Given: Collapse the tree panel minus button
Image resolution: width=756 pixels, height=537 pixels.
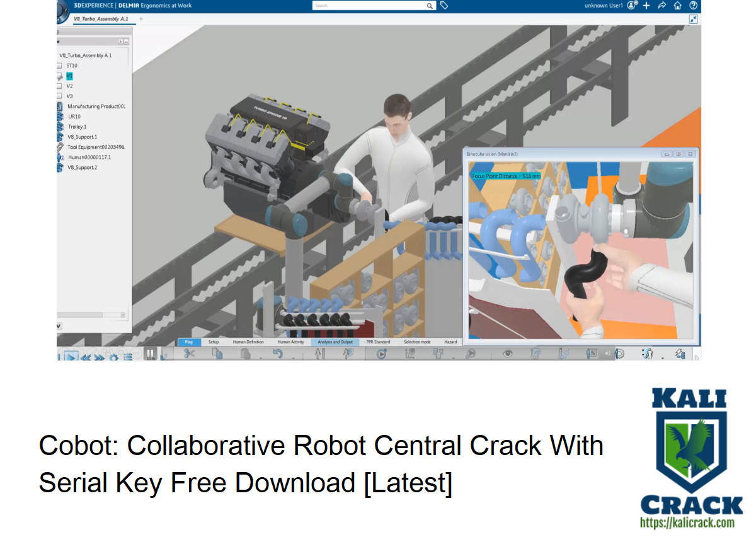Looking at the screenshot, I should click(127, 41).
